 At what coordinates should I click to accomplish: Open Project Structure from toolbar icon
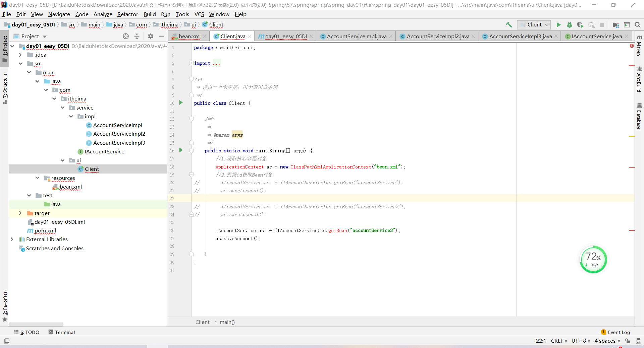[616, 25]
